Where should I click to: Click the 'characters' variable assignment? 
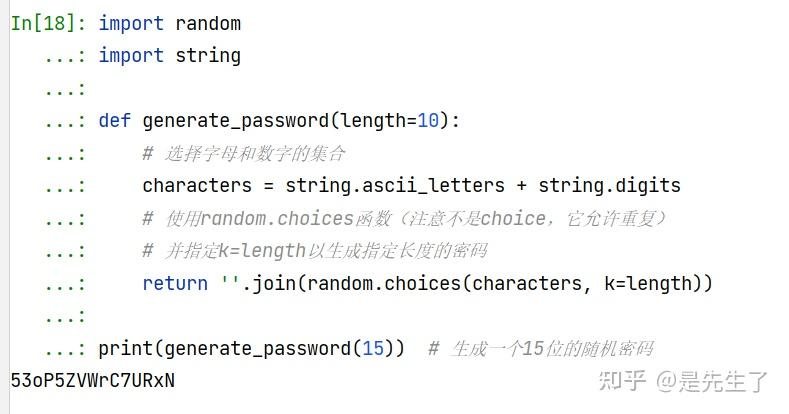click(x=197, y=186)
